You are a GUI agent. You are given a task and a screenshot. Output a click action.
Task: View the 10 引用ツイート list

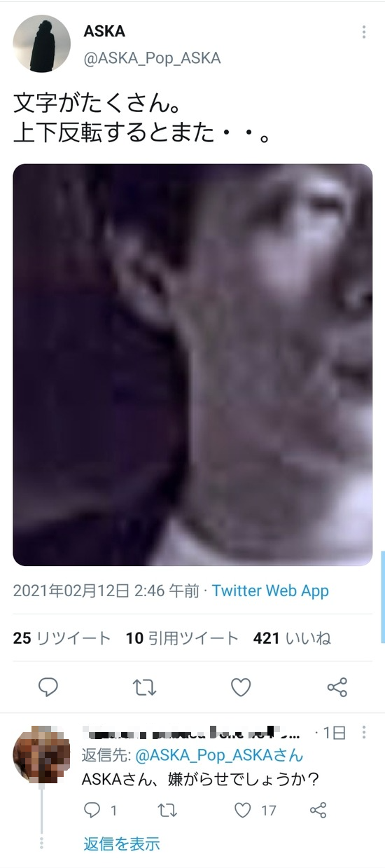tap(182, 638)
